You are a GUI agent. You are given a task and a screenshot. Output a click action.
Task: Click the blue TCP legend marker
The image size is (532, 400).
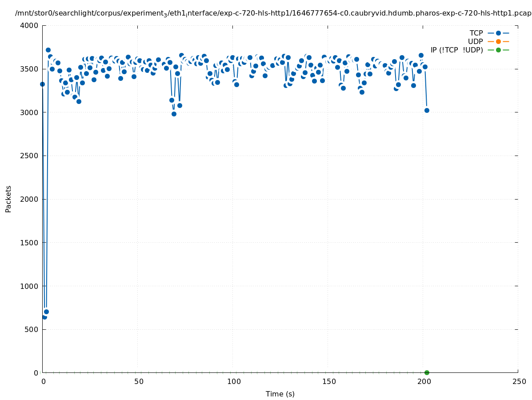[x=498, y=33]
